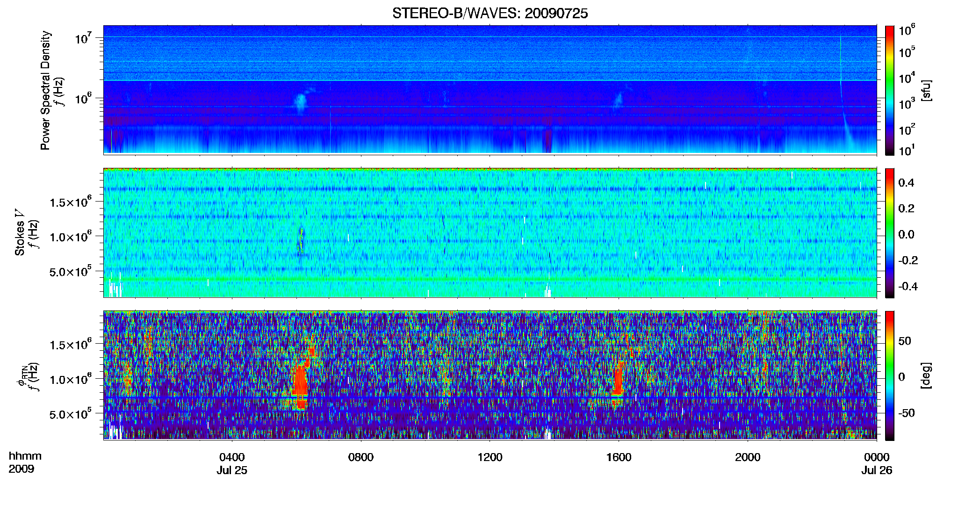This screenshot has height=505, width=980.
Task: Click the 0000 Jul 26 time label
Action: coord(877,463)
